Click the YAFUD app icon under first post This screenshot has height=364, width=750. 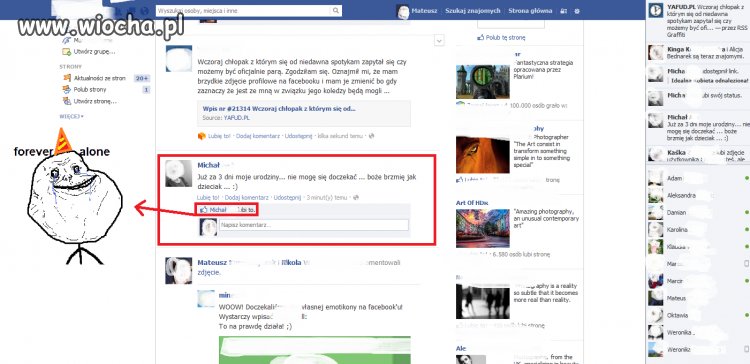pyautogui.click(x=201, y=136)
